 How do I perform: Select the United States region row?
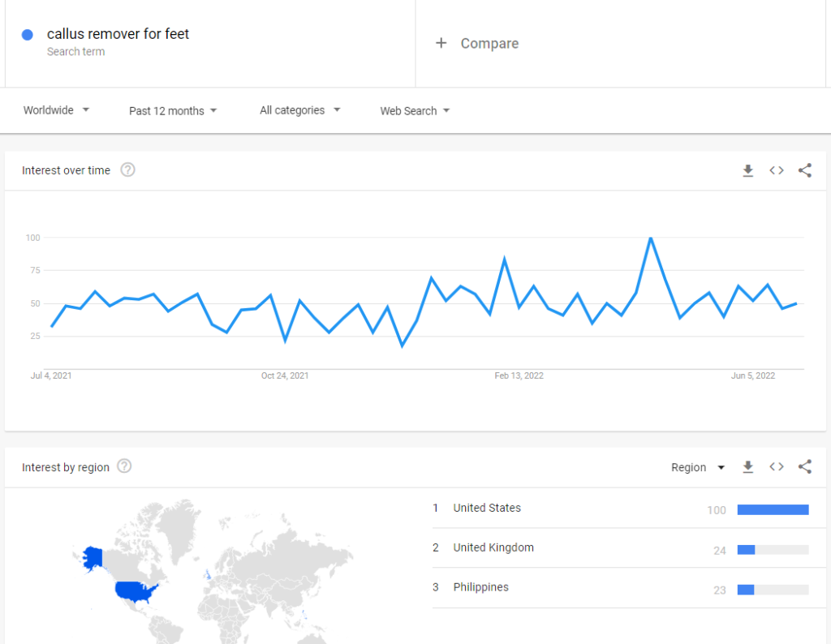coord(621,509)
